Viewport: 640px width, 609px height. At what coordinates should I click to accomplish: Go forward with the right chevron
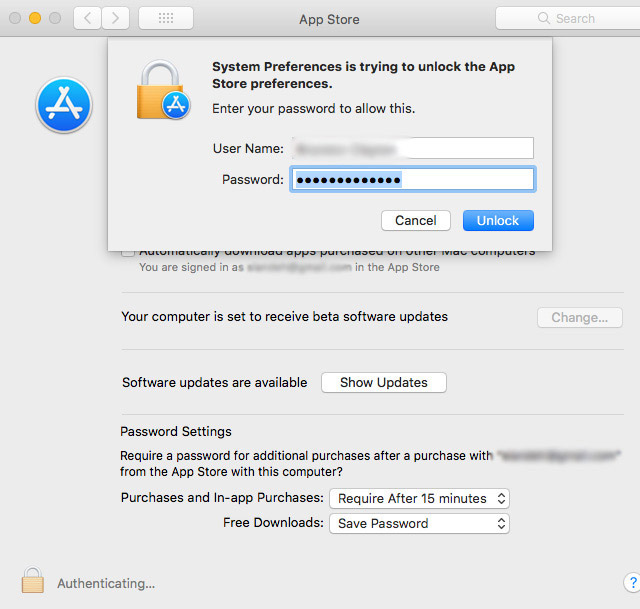pyautogui.click(x=116, y=18)
